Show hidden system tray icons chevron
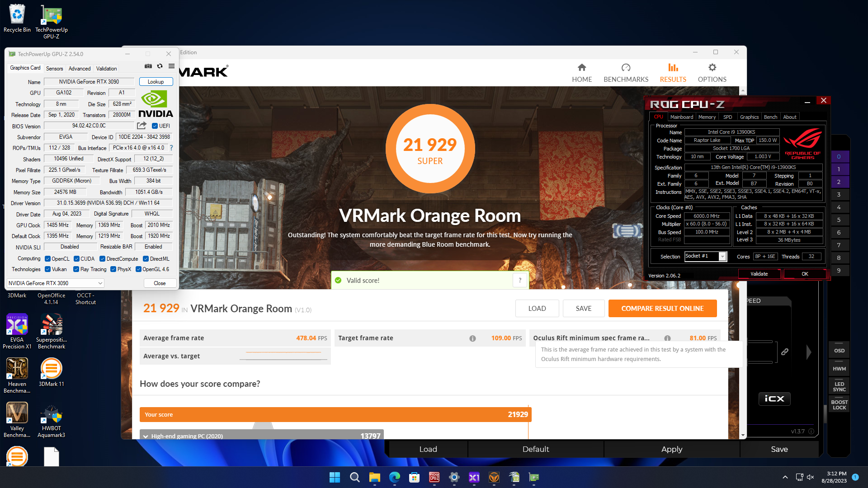Screen dimensions: 868x488 pyautogui.click(x=785, y=477)
